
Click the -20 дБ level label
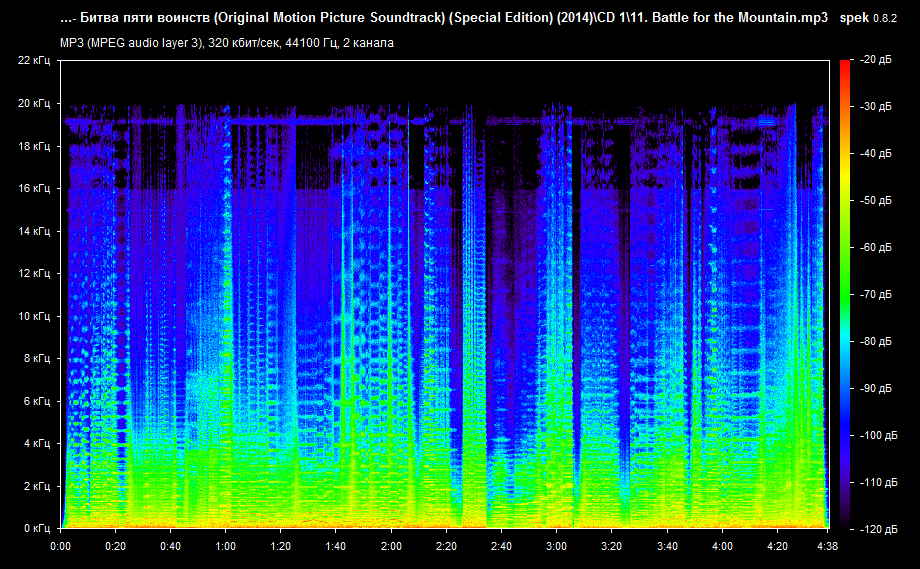click(x=877, y=61)
